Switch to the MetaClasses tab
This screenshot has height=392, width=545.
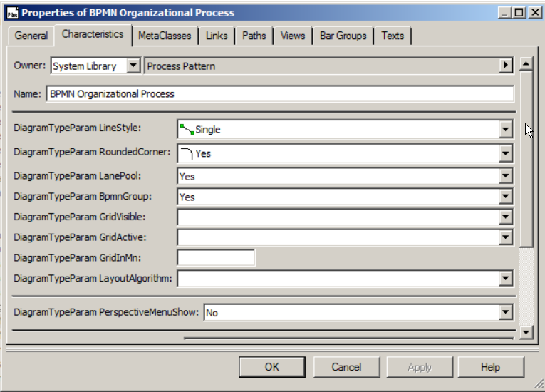pyautogui.click(x=165, y=36)
